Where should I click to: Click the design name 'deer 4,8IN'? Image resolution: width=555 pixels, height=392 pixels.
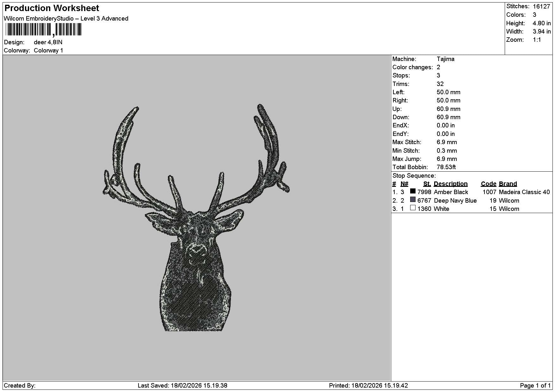48,42
